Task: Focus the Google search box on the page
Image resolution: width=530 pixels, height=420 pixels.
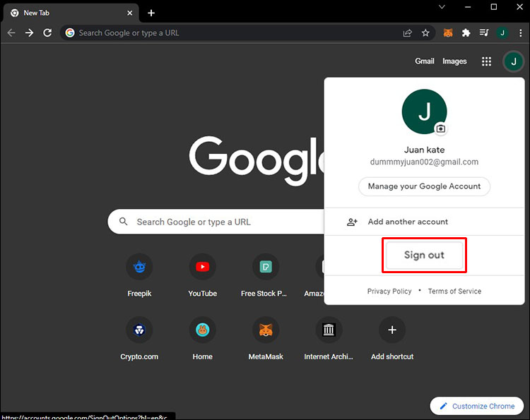Action: pos(216,222)
